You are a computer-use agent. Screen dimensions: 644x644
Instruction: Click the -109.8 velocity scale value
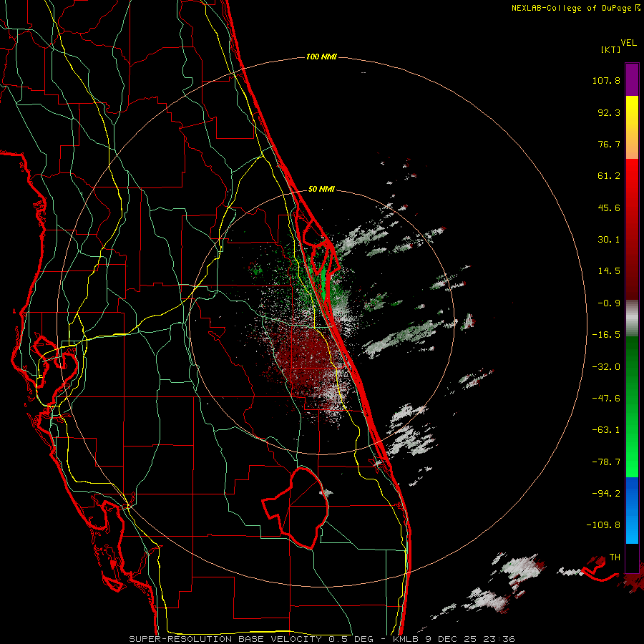[603, 525]
